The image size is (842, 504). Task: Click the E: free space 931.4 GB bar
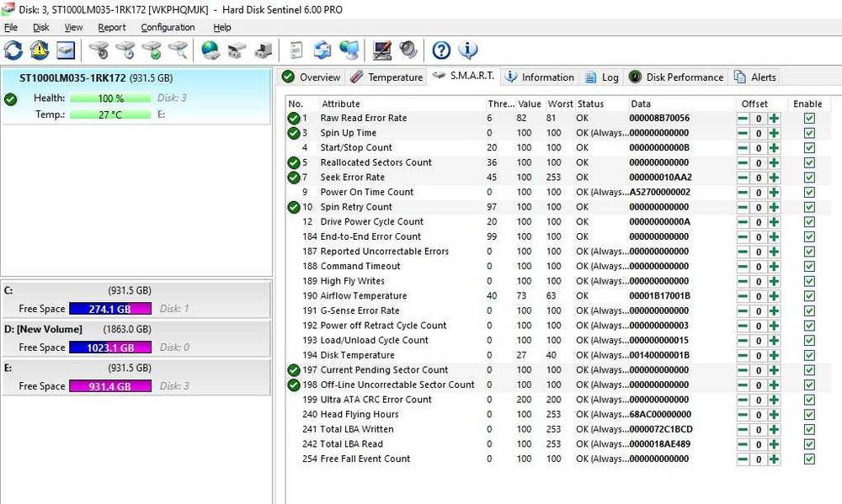tap(110, 386)
